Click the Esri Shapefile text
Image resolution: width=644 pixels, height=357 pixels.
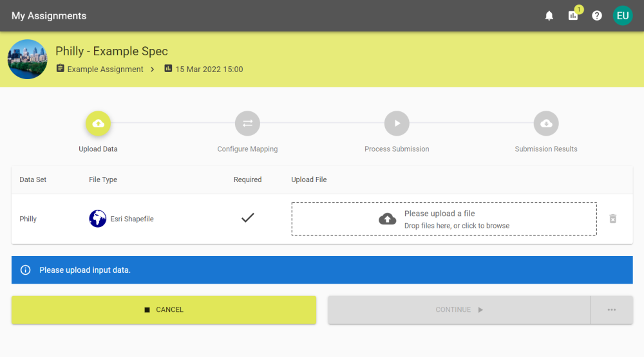tap(132, 219)
